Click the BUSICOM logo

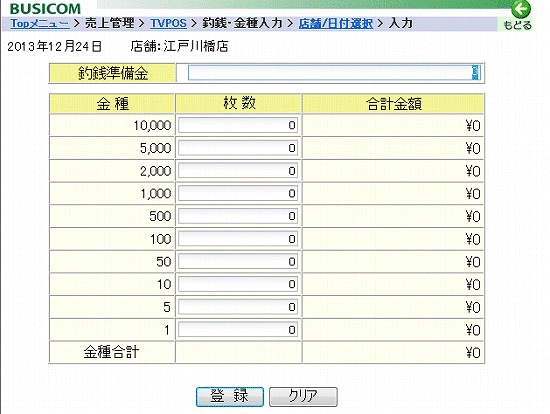pyautogui.click(x=46, y=8)
